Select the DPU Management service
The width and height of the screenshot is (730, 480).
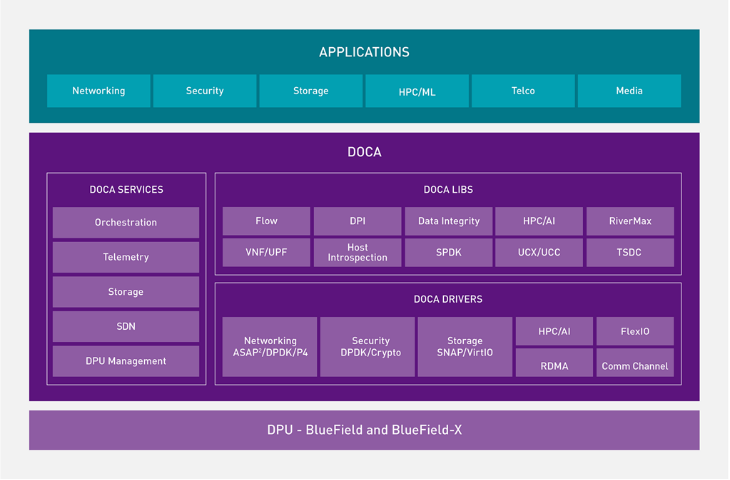coord(126,361)
